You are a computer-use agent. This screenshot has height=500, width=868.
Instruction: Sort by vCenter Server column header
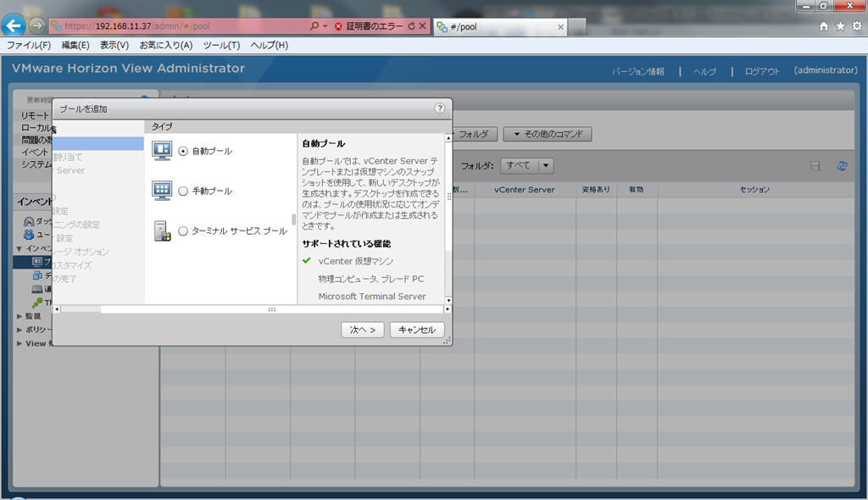click(524, 189)
